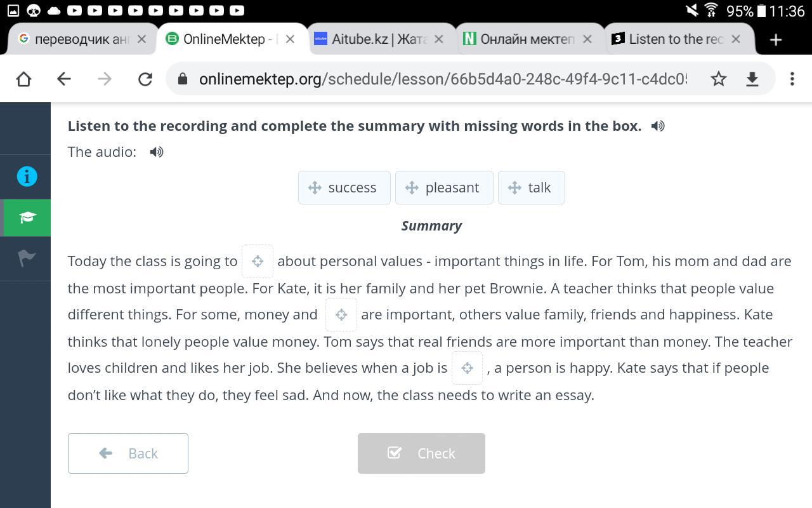
Task: Click the download icon in address bar
Action: [x=752, y=79]
